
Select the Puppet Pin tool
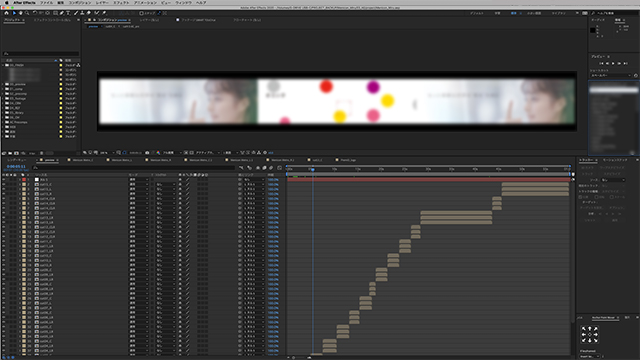click(x=104, y=13)
